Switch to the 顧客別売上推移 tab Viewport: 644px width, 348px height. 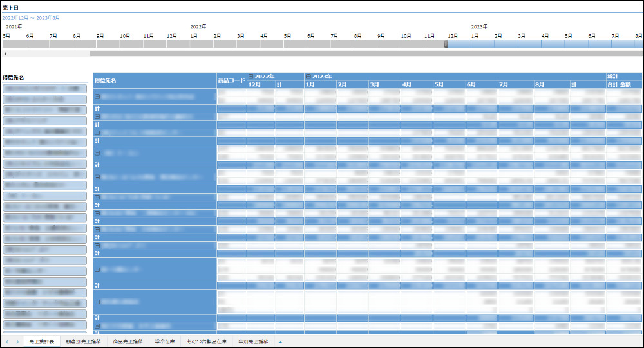tap(82, 342)
